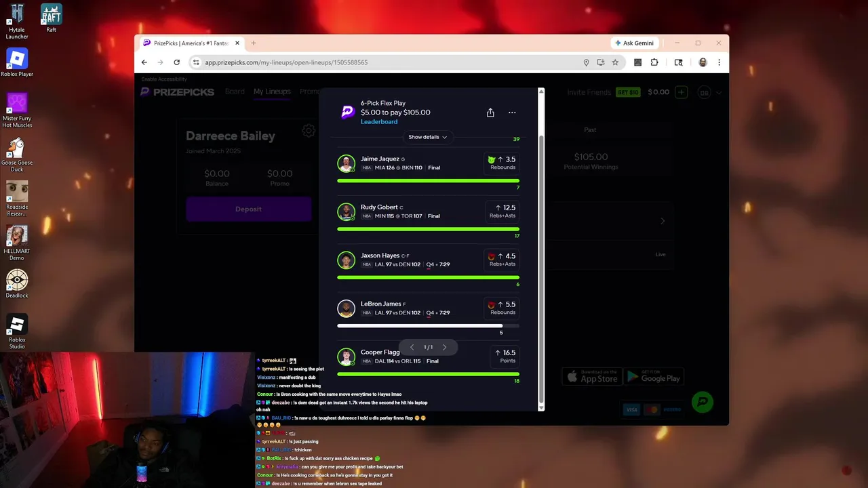Click LeBron James rebounds progress bar
The width and height of the screenshot is (868, 488).
[428, 326]
